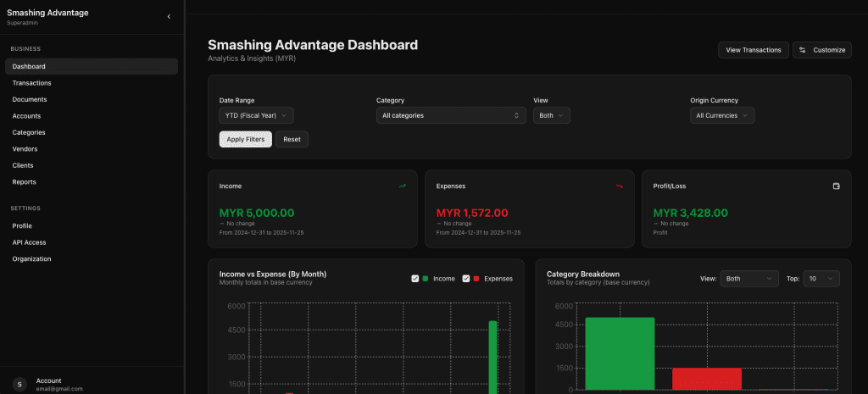The height and width of the screenshot is (394, 868).
Task: Open Vendors in the sidebar
Action: [92, 149]
